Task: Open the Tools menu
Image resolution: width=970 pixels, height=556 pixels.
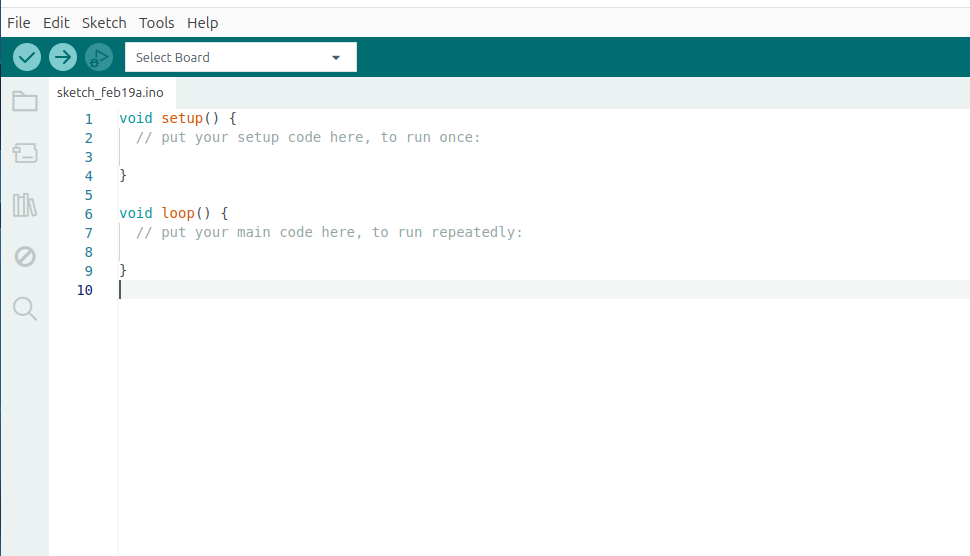Action: point(156,22)
